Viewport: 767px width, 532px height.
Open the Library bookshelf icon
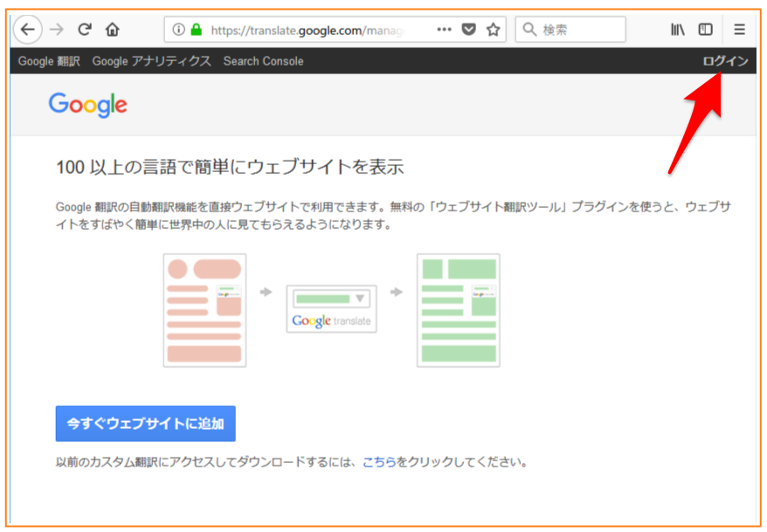(x=678, y=30)
